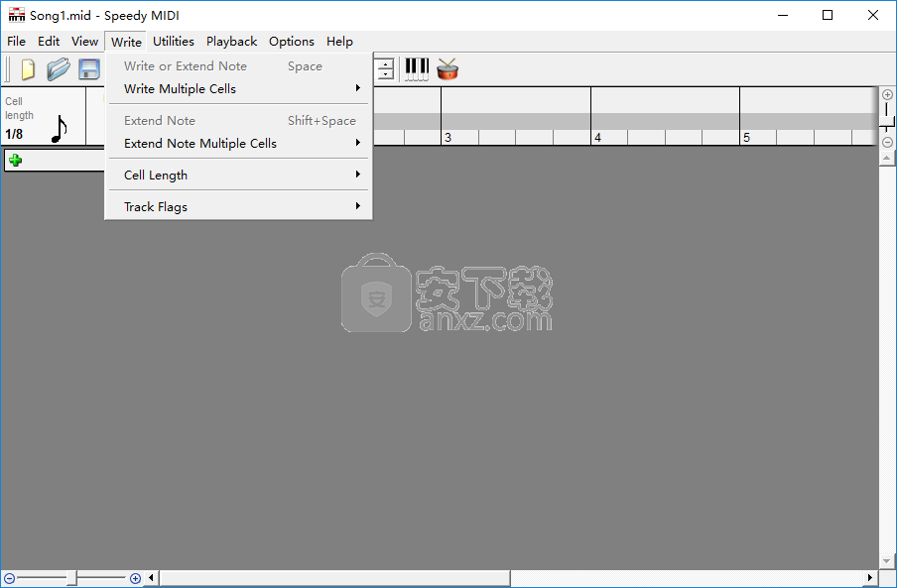Image resolution: width=897 pixels, height=588 pixels.
Task: Click the vertical scrollbar up arrow
Action: coord(887,158)
